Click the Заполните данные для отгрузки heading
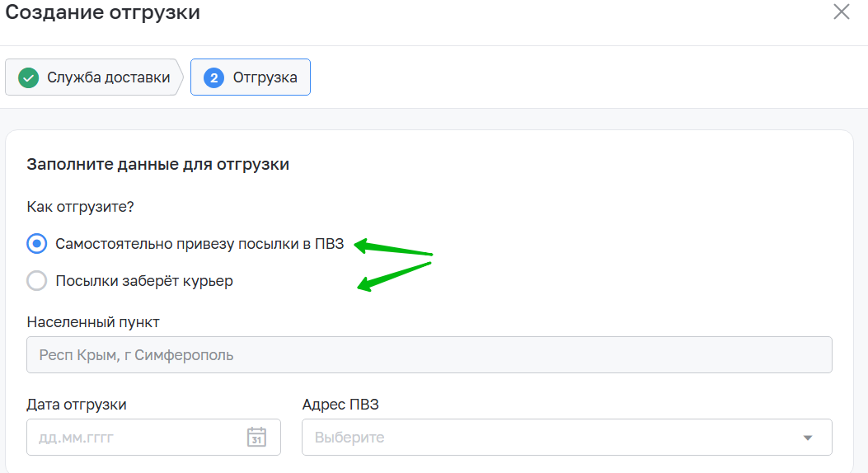Image resolution: width=868 pixels, height=473 pixels. pyautogui.click(x=157, y=164)
